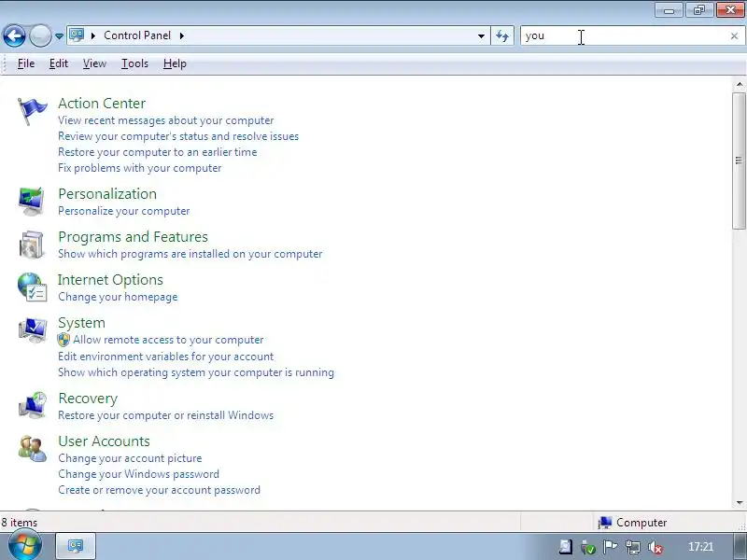Viewport: 747px width, 560px height.
Task: Click the Action Center flag icon
Action: pos(32,112)
